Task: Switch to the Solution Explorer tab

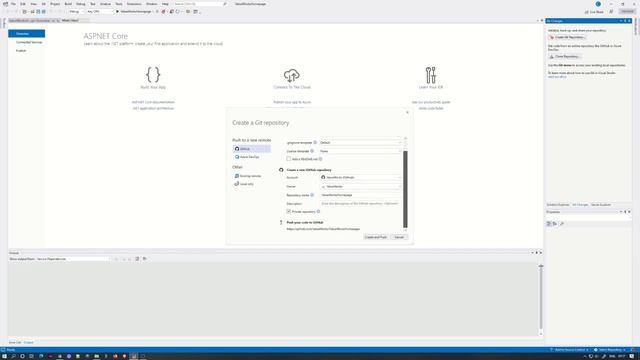Action: click(558, 204)
